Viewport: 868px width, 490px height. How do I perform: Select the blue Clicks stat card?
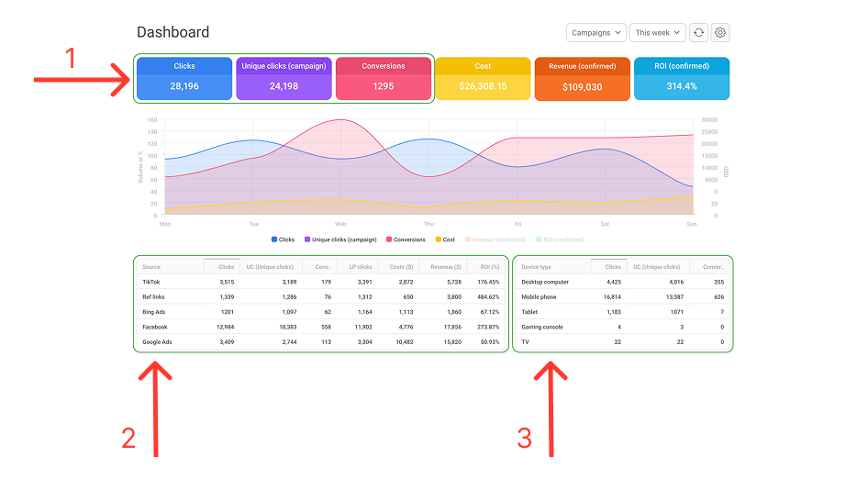pos(184,79)
